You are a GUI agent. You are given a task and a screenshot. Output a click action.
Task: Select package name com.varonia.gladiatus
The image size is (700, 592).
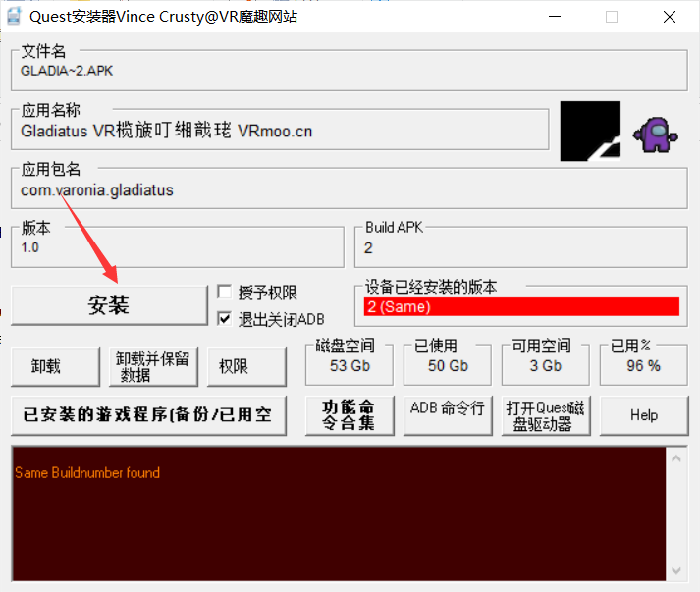[97, 190]
